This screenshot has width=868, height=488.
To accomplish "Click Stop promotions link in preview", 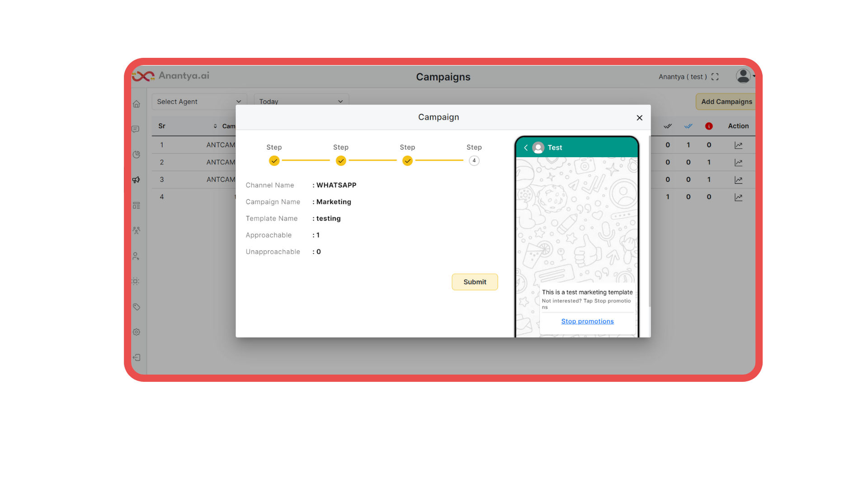I will (587, 321).
